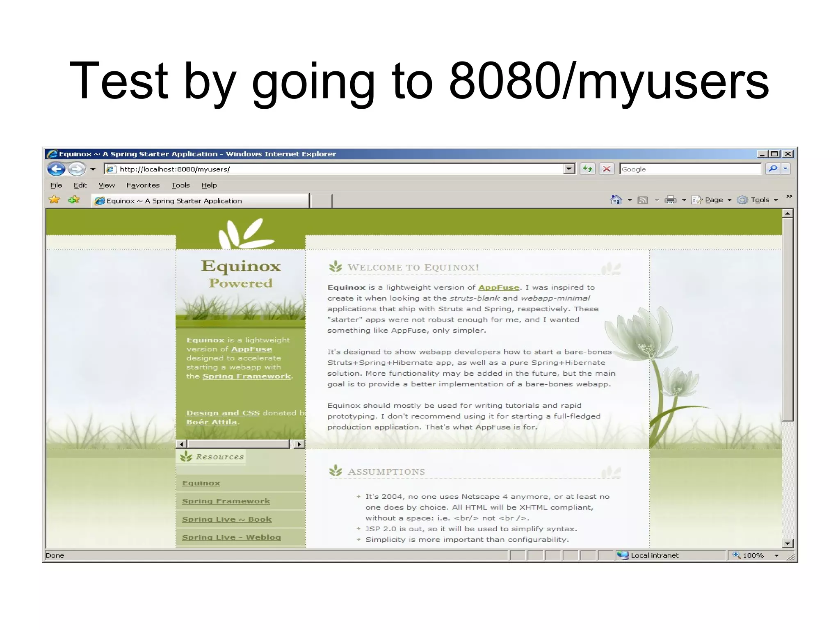This screenshot has width=840, height=630.
Task: Click the RSS feeds icon
Action: 643,200
